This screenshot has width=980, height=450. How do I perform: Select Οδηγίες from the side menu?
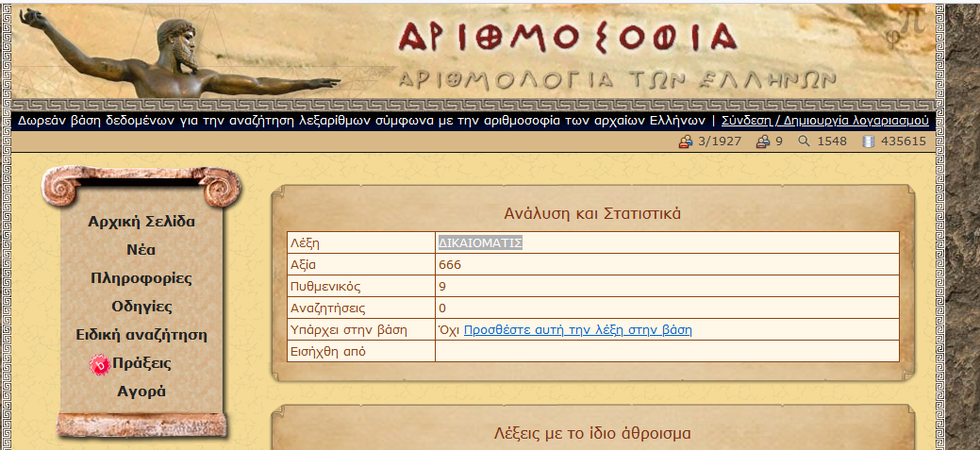pyautogui.click(x=141, y=307)
